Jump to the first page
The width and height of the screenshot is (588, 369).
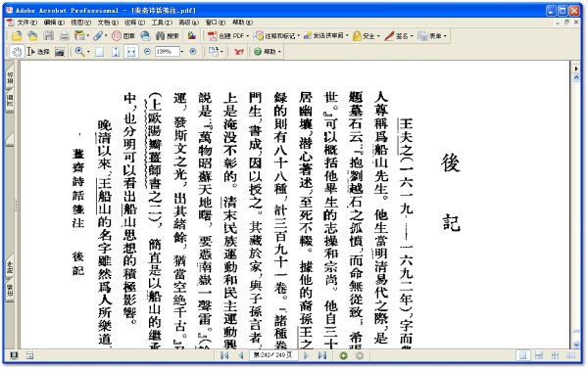[224, 355]
